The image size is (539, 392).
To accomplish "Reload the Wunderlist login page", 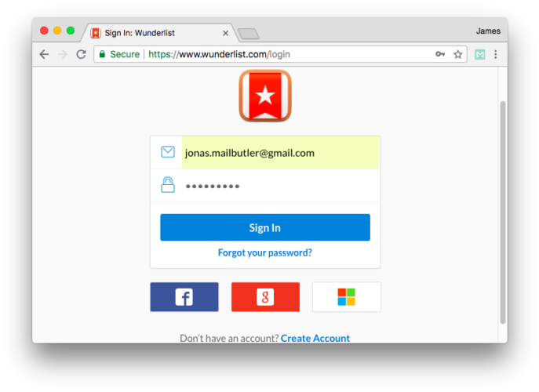I will [x=81, y=54].
